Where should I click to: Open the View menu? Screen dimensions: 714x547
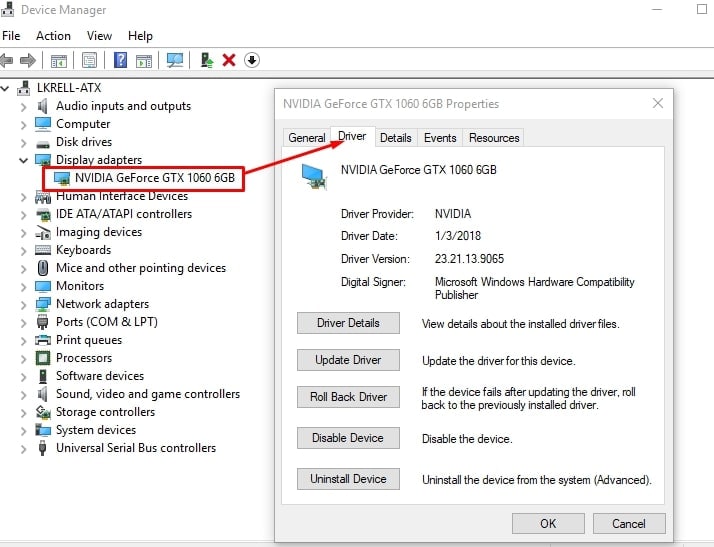[99, 36]
